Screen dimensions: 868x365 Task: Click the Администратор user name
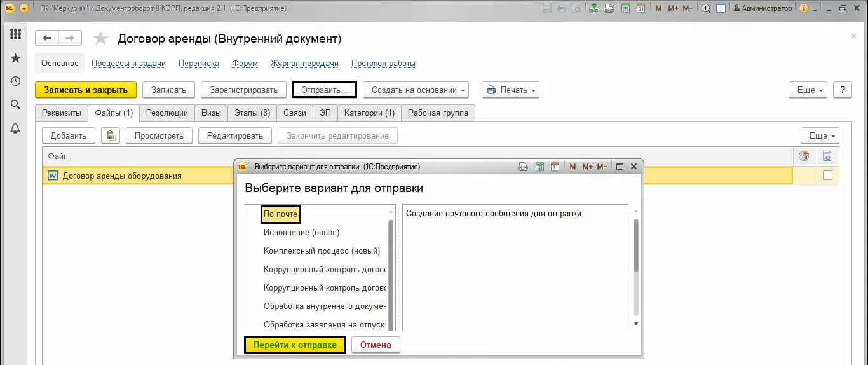pos(767,8)
